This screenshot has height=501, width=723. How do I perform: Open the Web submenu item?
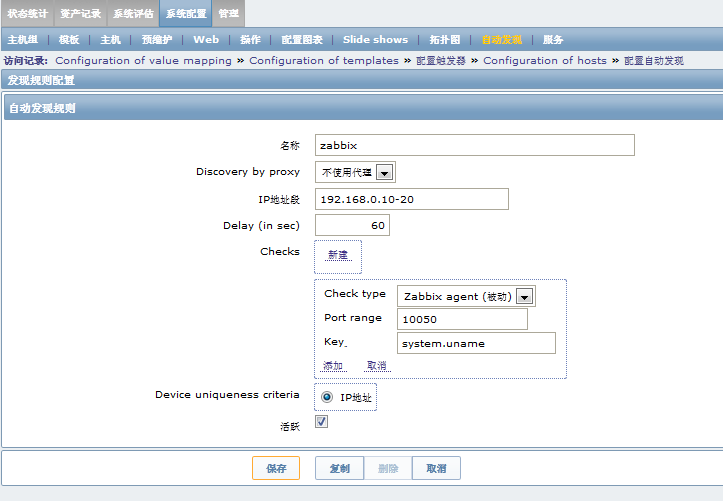pos(206,40)
